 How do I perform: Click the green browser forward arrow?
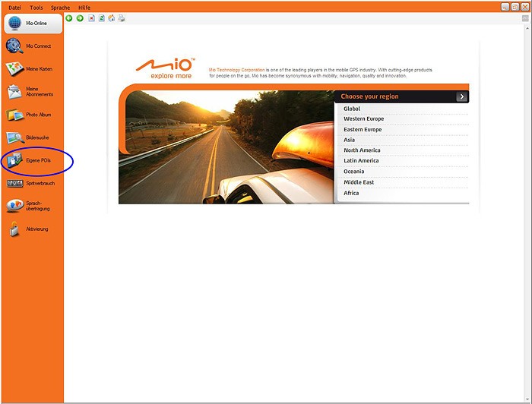[80, 18]
